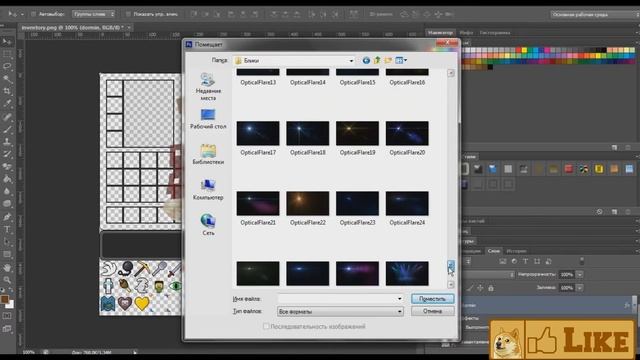Screen dimensions: 640x360
Task: Switch to the Инфо panel tab
Action: (x=466, y=33)
